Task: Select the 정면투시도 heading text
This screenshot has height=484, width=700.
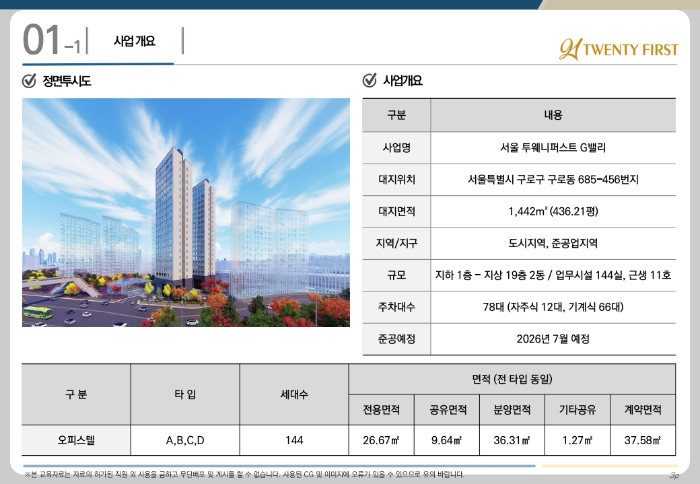Action: 67,81
